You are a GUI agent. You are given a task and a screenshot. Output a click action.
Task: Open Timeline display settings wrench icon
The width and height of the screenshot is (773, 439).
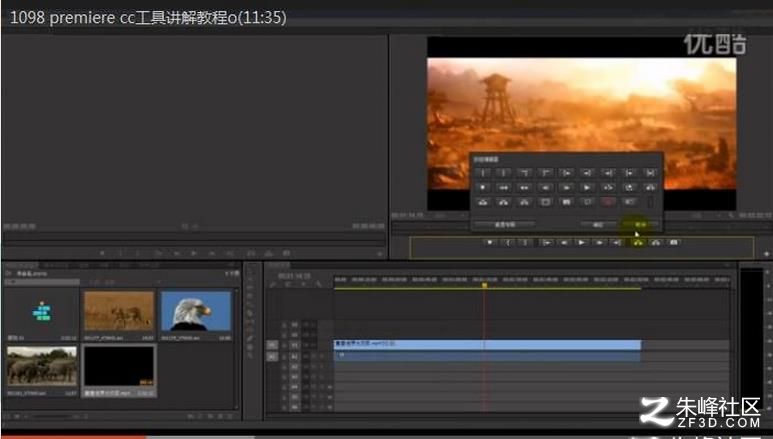(319, 284)
